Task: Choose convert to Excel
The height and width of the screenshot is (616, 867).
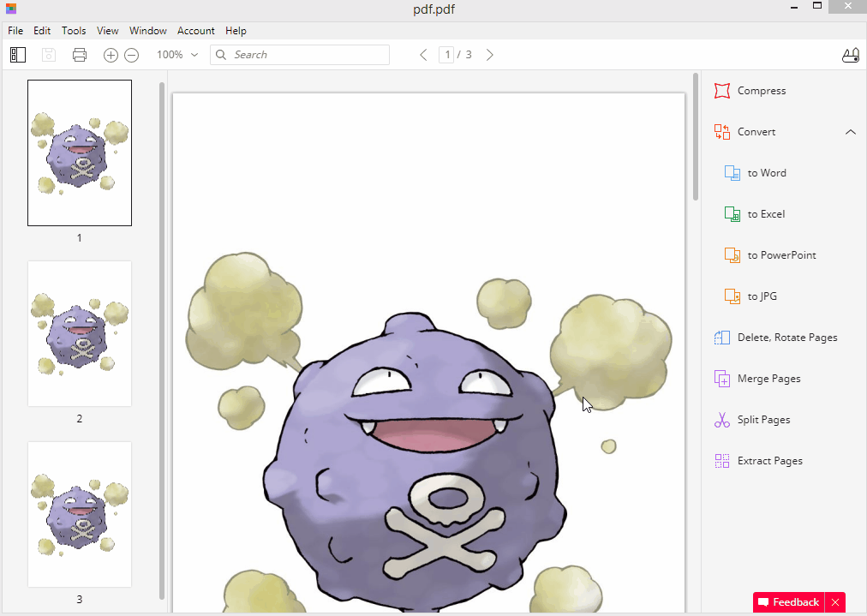Action: [766, 214]
